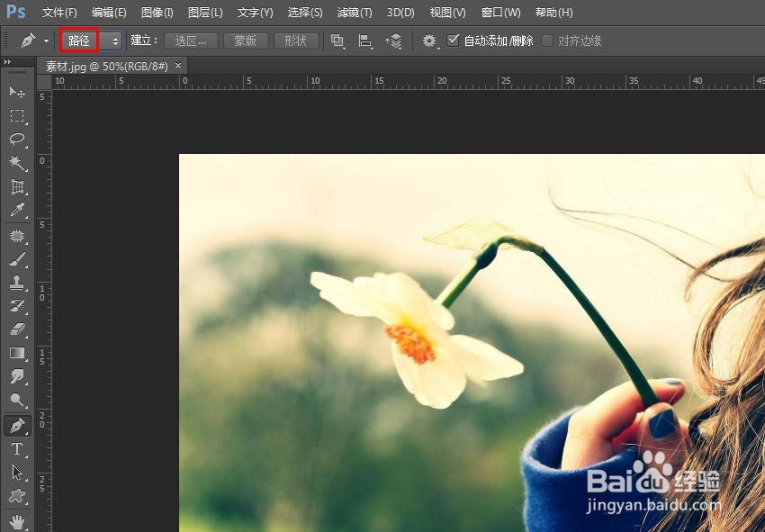Select the Pen tool in toolbox

[x=17, y=426]
